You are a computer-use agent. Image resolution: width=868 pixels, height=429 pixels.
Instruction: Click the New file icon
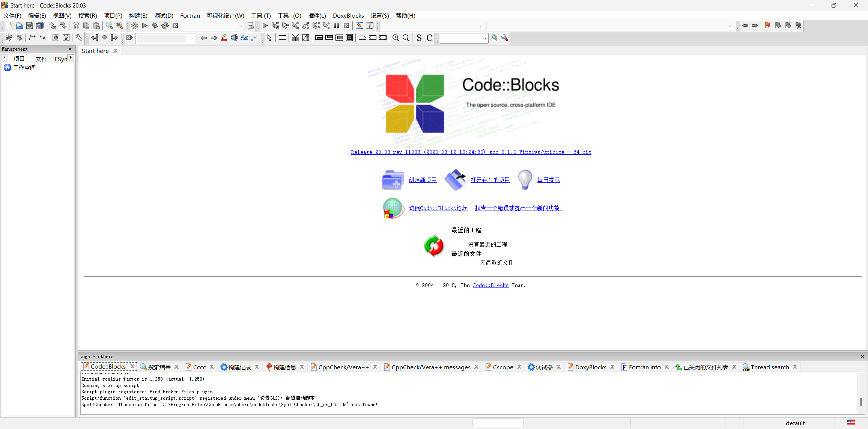click(10, 26)
